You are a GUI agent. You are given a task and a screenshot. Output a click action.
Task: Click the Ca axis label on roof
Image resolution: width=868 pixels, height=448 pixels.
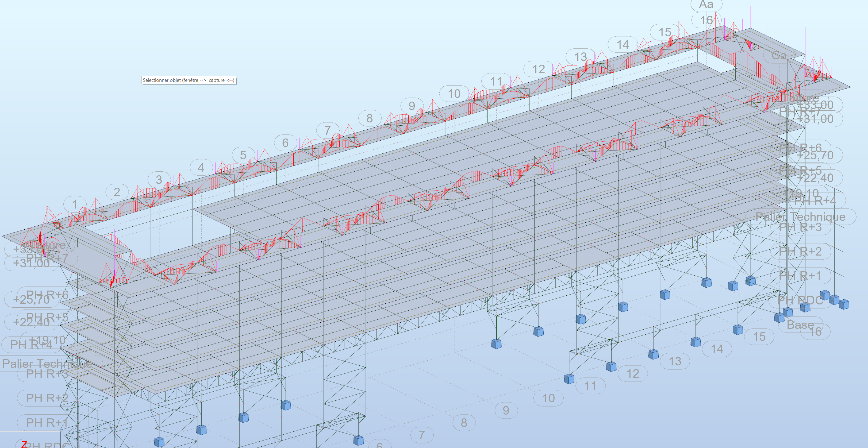pyautogui.click(x=779, y=55)
